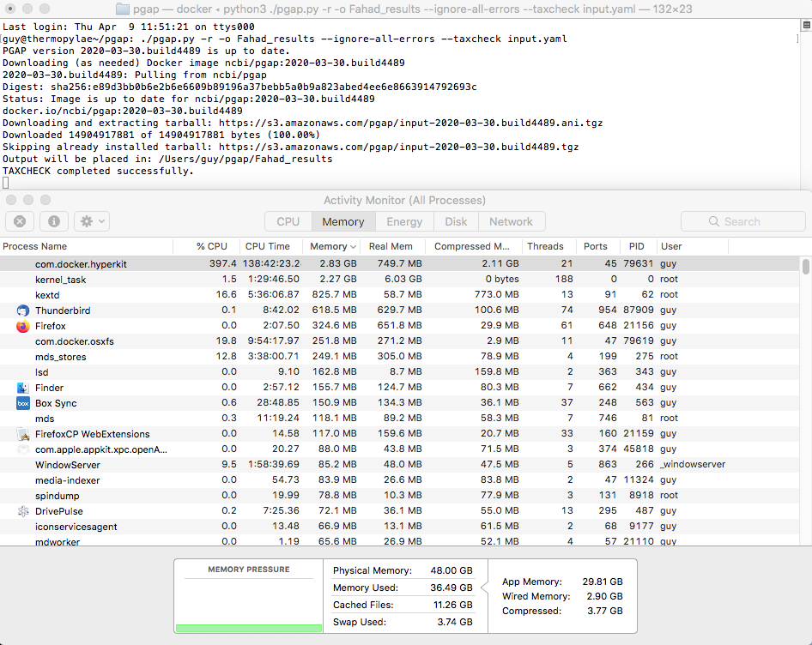Sort by Compressed Mem column header

click(472, 246)
